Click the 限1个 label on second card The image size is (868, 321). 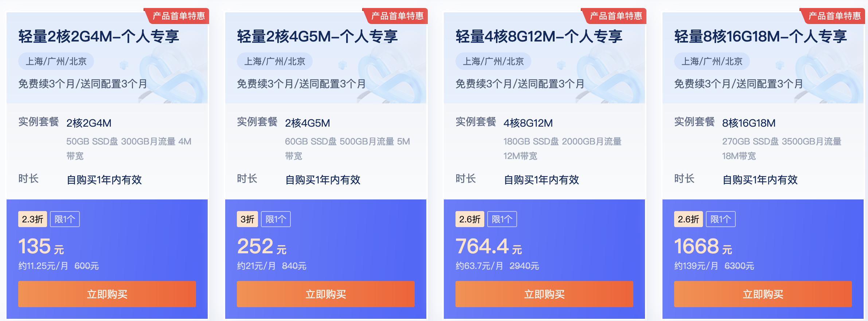276,219
